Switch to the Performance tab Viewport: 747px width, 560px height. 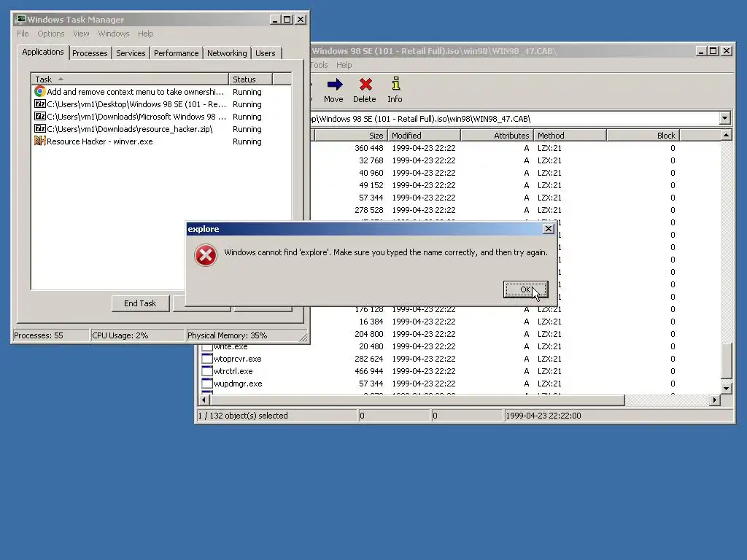[176, 53]
